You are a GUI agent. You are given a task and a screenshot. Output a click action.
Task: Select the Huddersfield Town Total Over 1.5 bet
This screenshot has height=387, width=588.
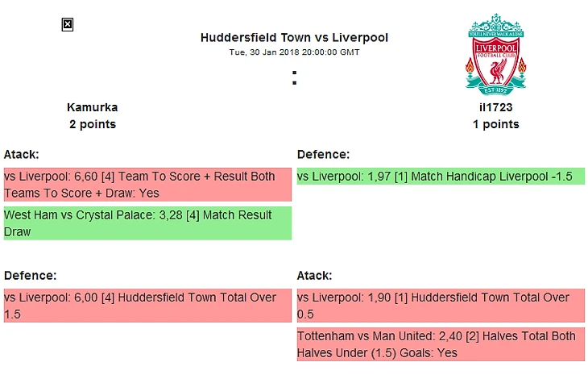click(x=147, y=306)
